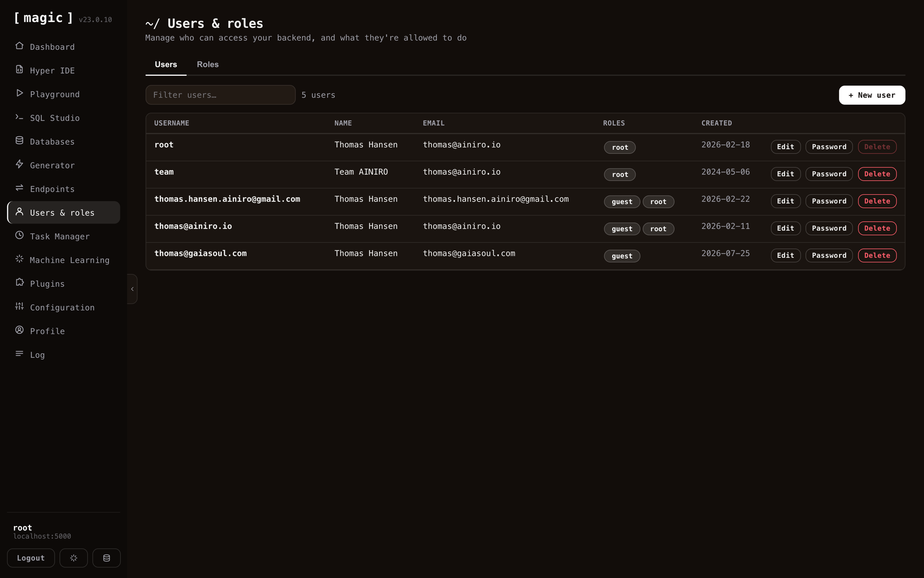Change password for user thomas@ainiro.io
Viewport: 924px width, 578px height.
pos(829,228)
